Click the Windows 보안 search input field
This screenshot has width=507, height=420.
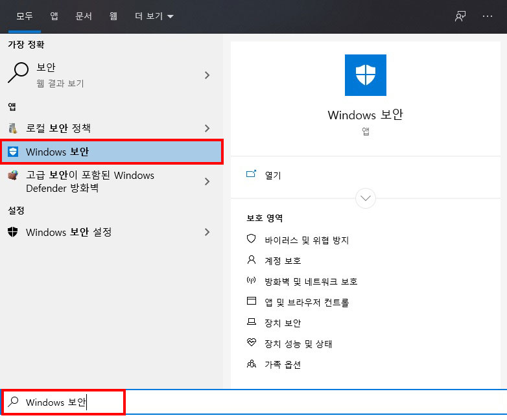pyautogui.click(x=253, y=402)
